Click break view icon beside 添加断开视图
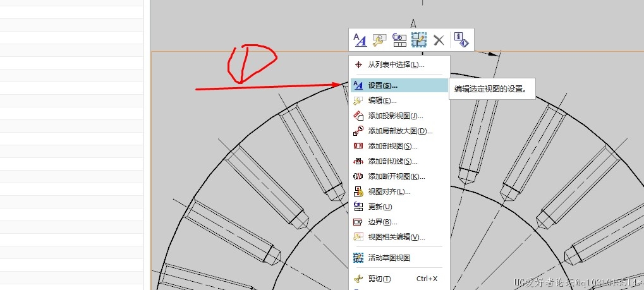 pyautogui.click(x=358, y=176)
